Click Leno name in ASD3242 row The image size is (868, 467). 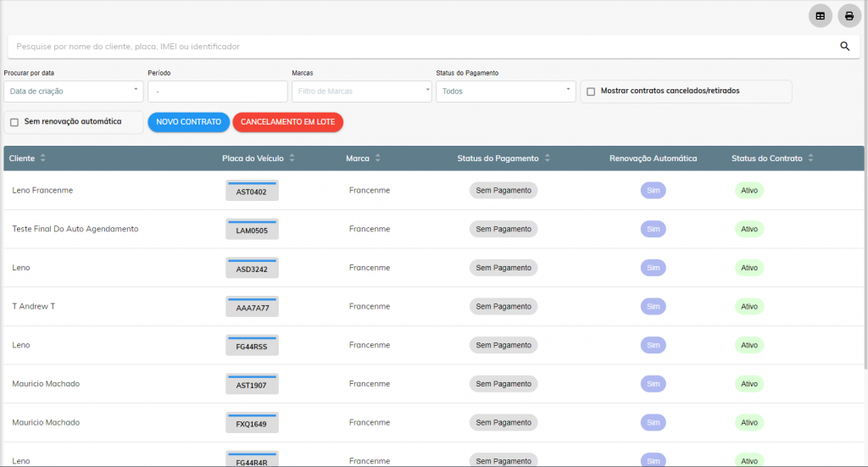(21, 268)
